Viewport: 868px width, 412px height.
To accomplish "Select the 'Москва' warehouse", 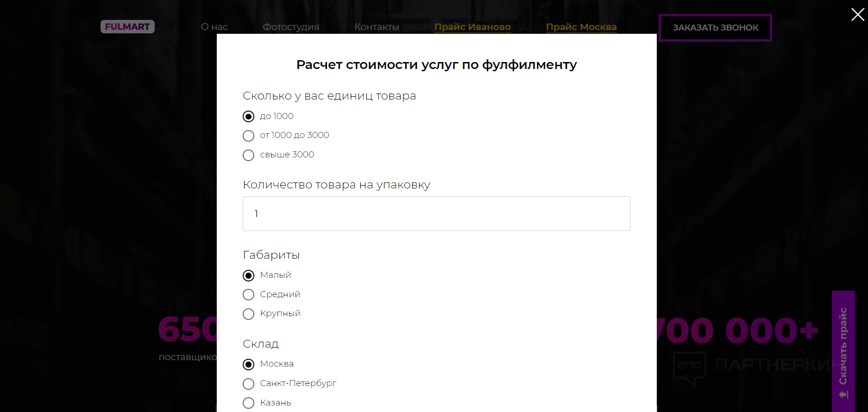I will (249, 364).
